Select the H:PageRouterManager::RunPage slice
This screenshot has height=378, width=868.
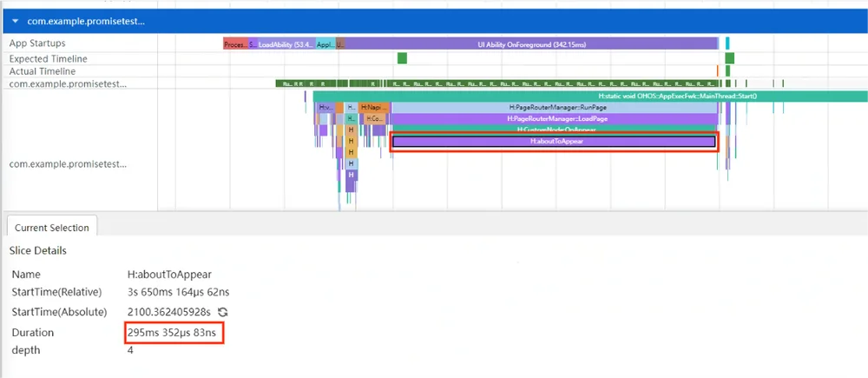click(x=555, y=108)
